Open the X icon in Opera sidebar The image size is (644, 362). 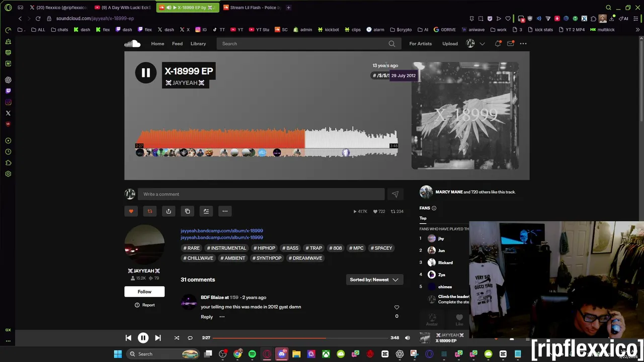coord(8,113)
